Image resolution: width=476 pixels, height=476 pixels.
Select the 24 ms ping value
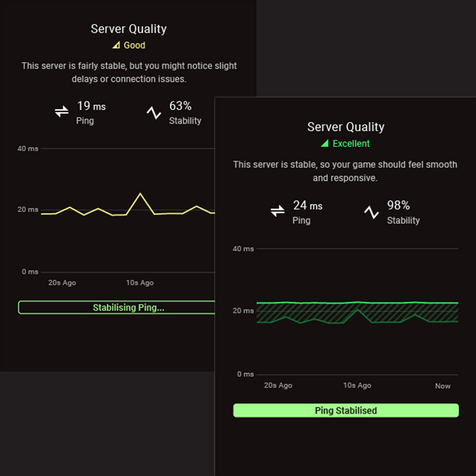[x=308, y=205]
